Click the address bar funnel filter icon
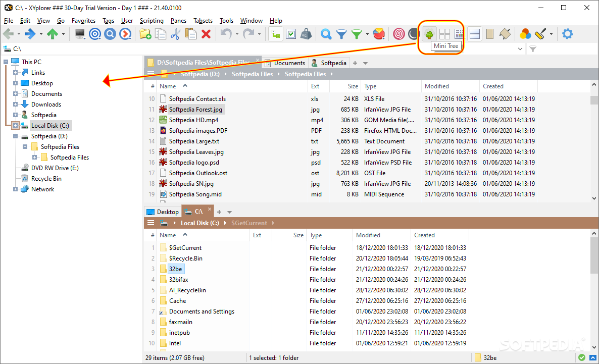Screen dimensions: 599x364 pos(533,49)
